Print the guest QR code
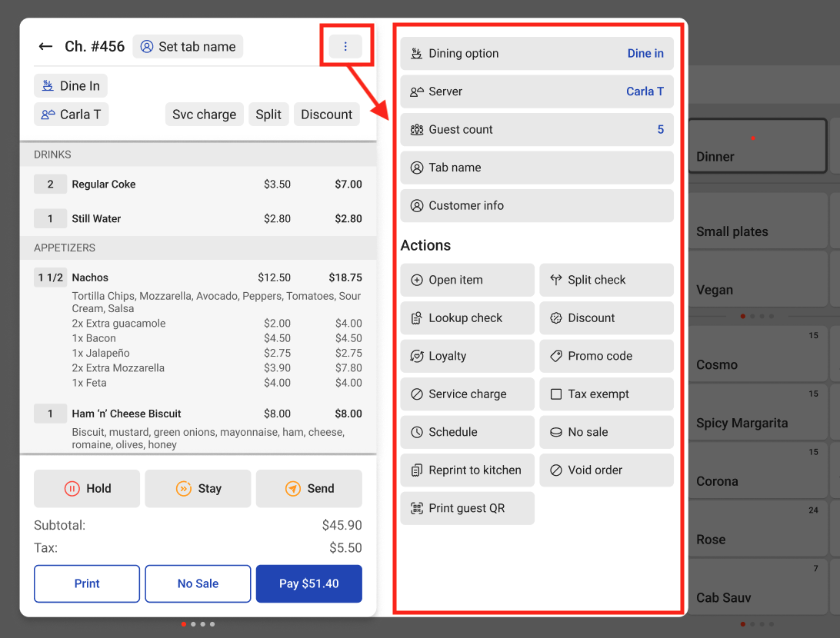840x638 pixels. (x=467, y=508)
